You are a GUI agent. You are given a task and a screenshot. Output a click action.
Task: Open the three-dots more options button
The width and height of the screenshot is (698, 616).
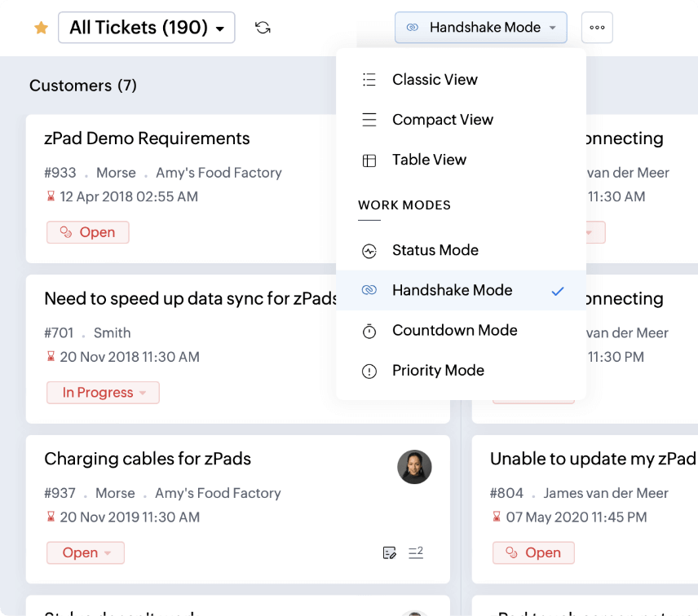point(597,28)
